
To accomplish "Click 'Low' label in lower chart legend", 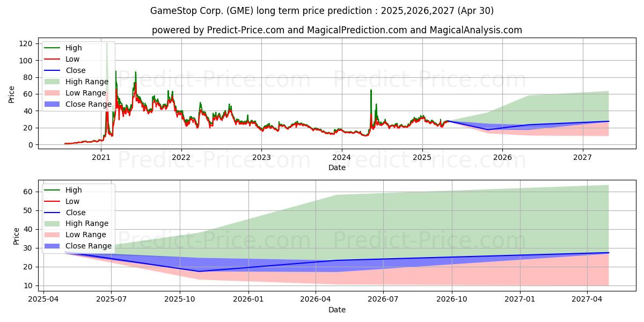I will 73,201.
